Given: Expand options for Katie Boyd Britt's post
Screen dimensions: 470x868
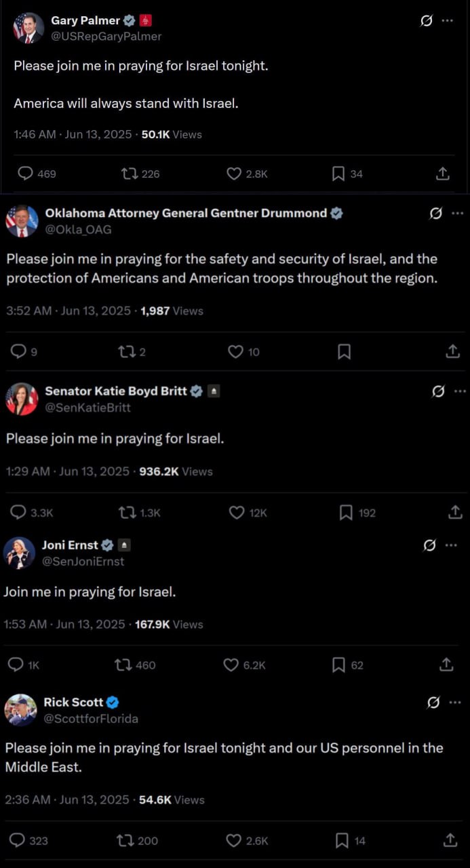Looking at the screenshot, I should (460, 391).
